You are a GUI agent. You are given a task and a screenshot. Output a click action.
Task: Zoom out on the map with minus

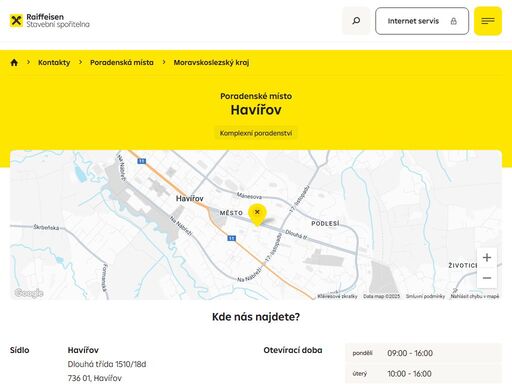(x=487, y=278)
